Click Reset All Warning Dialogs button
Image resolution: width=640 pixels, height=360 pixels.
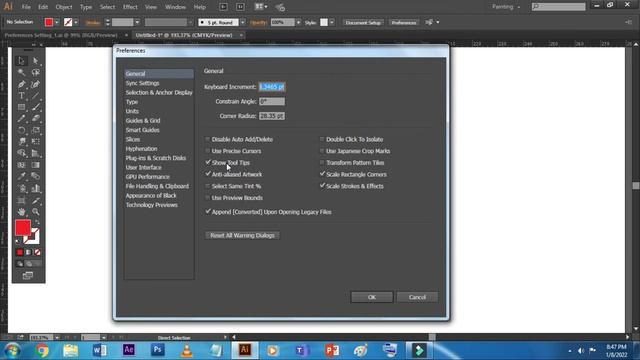click(x=242, y=236)
